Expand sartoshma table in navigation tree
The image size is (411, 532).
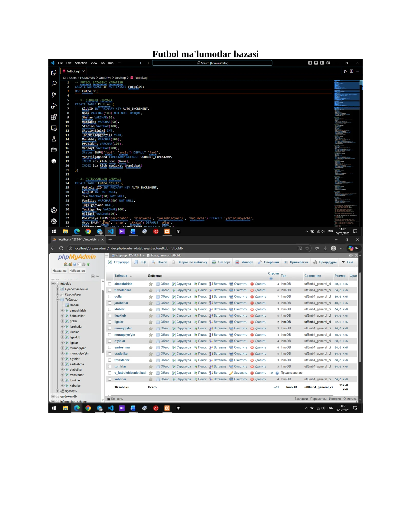[62, 364]
